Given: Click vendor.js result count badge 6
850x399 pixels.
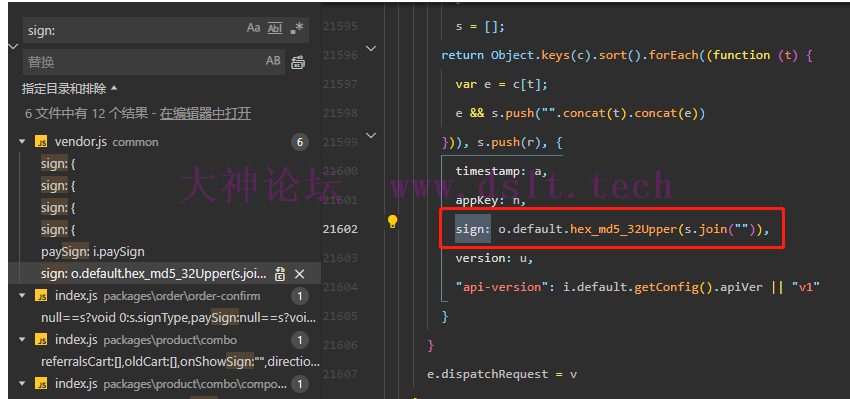Looking at the screenshot, I should [299, 143].
